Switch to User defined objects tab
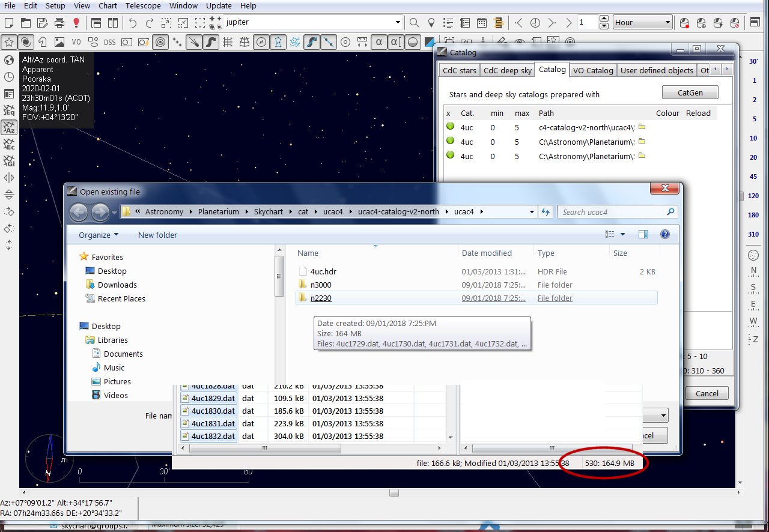 pyautogui.click(x=657, y=70)
